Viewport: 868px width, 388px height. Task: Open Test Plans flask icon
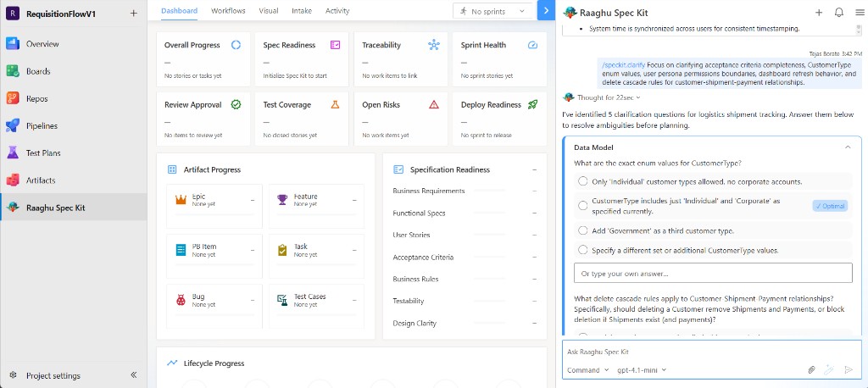tap(13, 152)
